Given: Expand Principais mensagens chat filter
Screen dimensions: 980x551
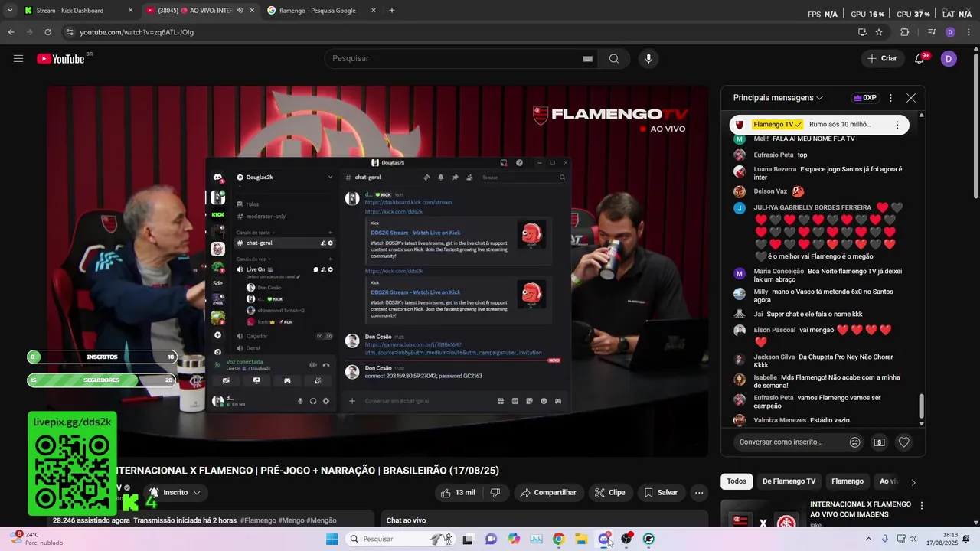Looking at the screenshot, I should coord(778,98).
